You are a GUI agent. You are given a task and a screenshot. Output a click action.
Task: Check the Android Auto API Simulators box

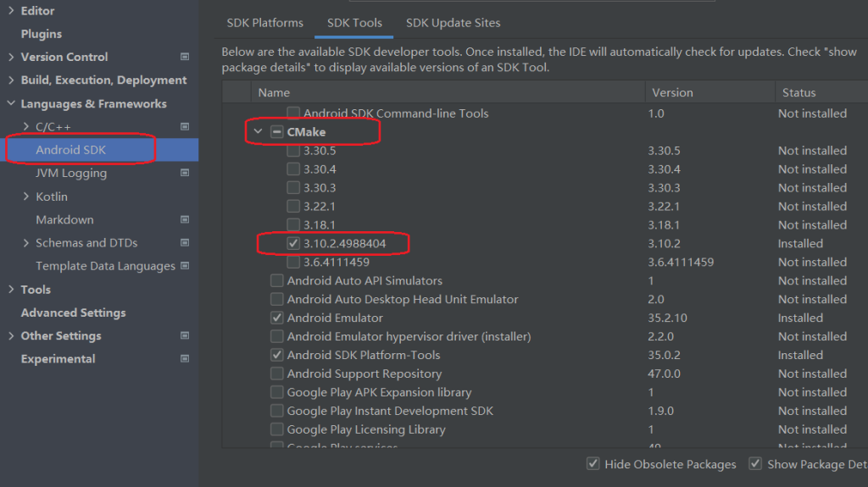[277, 281]
